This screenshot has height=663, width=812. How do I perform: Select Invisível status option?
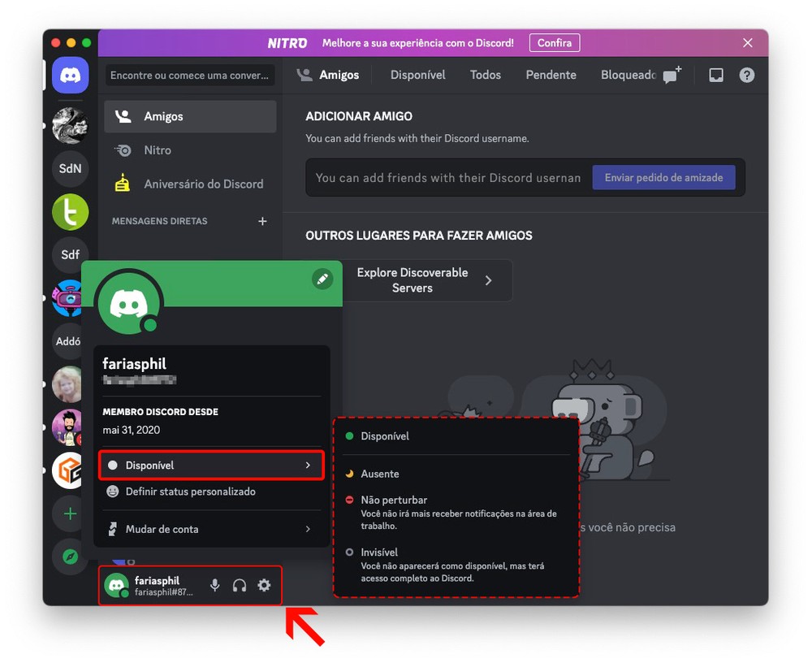point(379,552)
